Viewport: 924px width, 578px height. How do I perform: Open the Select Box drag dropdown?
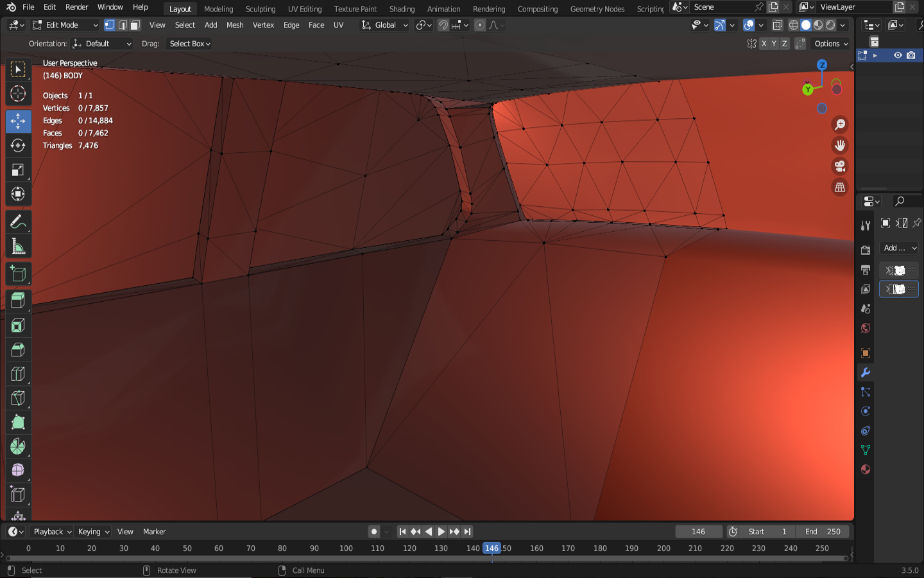189,44
